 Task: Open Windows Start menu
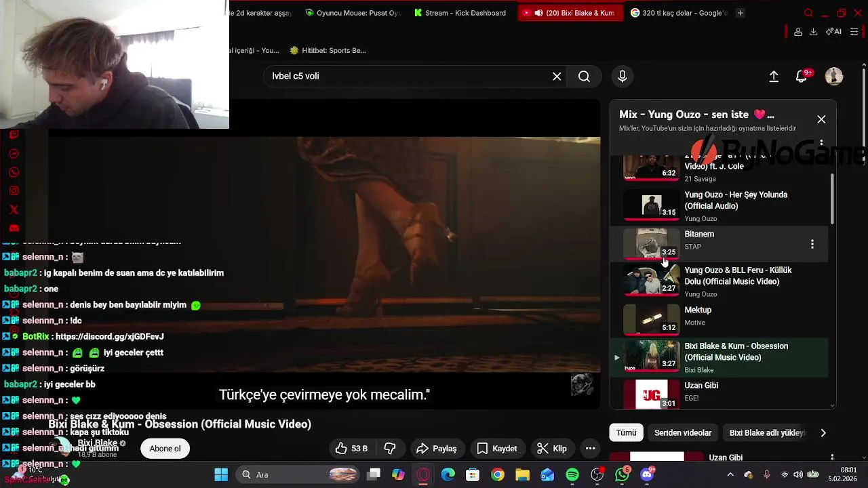pyautogui.click(x=221, y=474)
